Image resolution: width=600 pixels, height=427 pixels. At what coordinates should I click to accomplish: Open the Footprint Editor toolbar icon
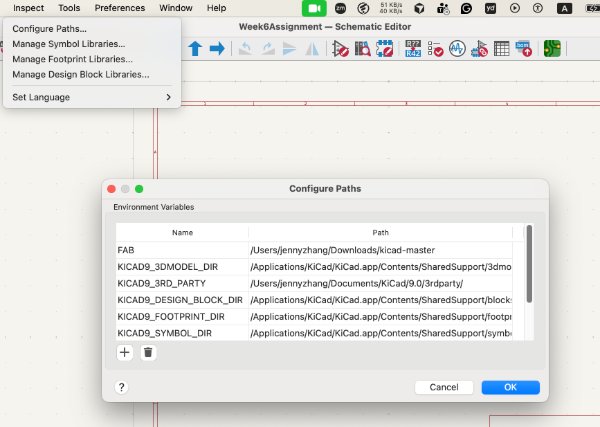point(385,49)
